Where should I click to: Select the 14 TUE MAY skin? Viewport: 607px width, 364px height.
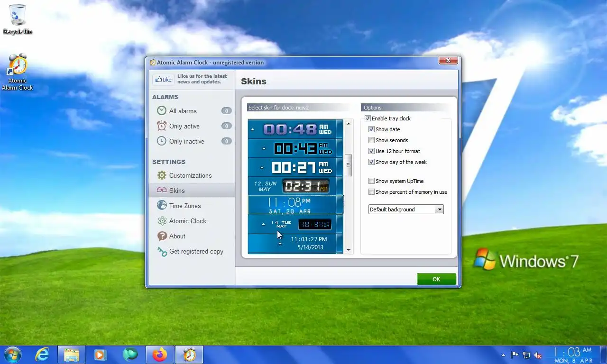(295, 224)
